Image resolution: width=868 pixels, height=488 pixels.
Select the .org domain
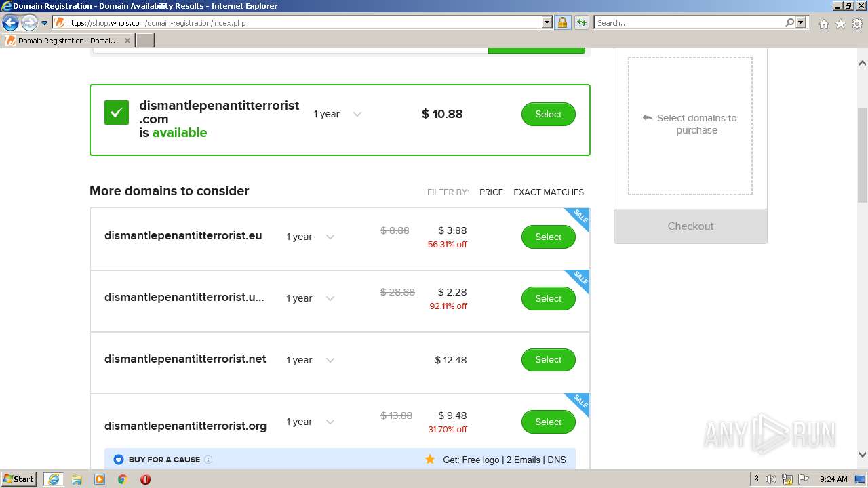tap(548, 422)
